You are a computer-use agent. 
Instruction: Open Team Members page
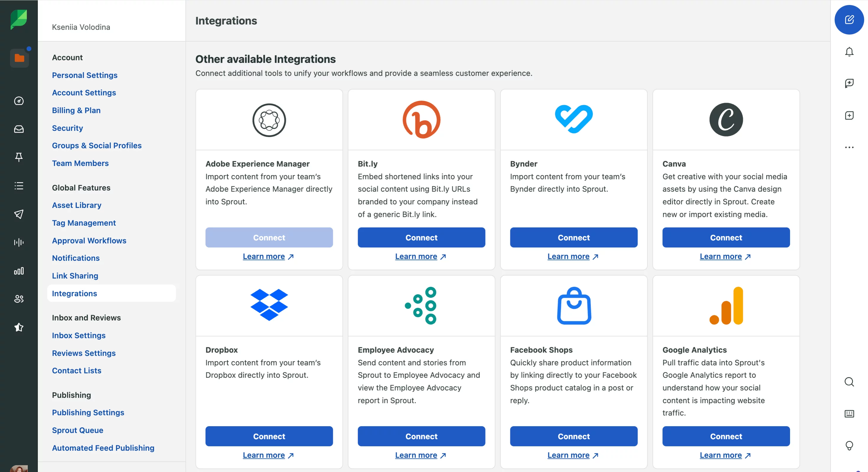tap(80, 163)
